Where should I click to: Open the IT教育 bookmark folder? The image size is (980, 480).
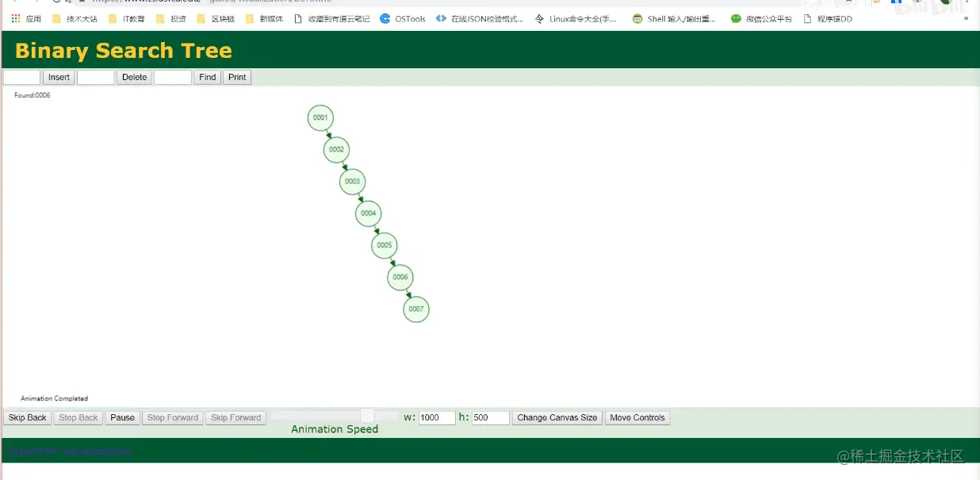pyautogui.click(x=127, y=18)
